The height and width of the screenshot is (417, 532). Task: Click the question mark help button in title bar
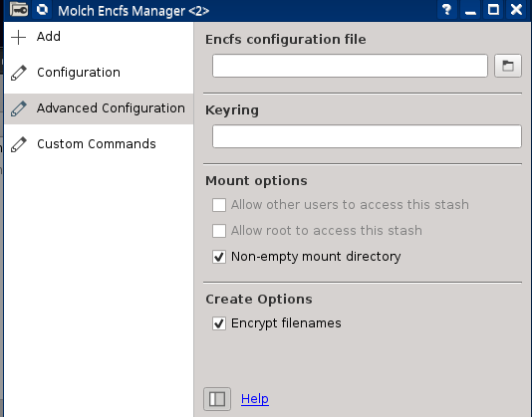[x=447, y=10]
